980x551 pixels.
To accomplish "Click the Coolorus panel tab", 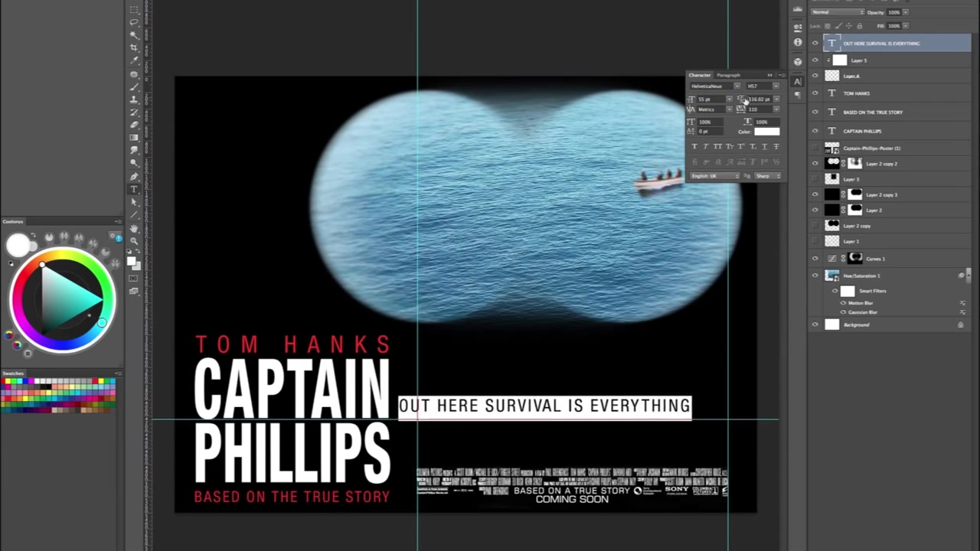I will click(13, 221).
